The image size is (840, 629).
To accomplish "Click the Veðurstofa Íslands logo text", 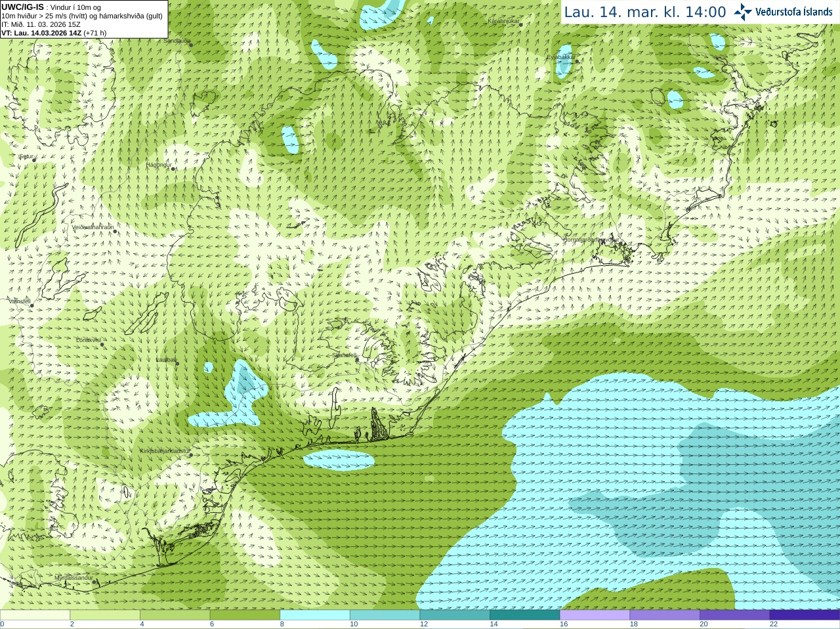I will tap(794, 12).
